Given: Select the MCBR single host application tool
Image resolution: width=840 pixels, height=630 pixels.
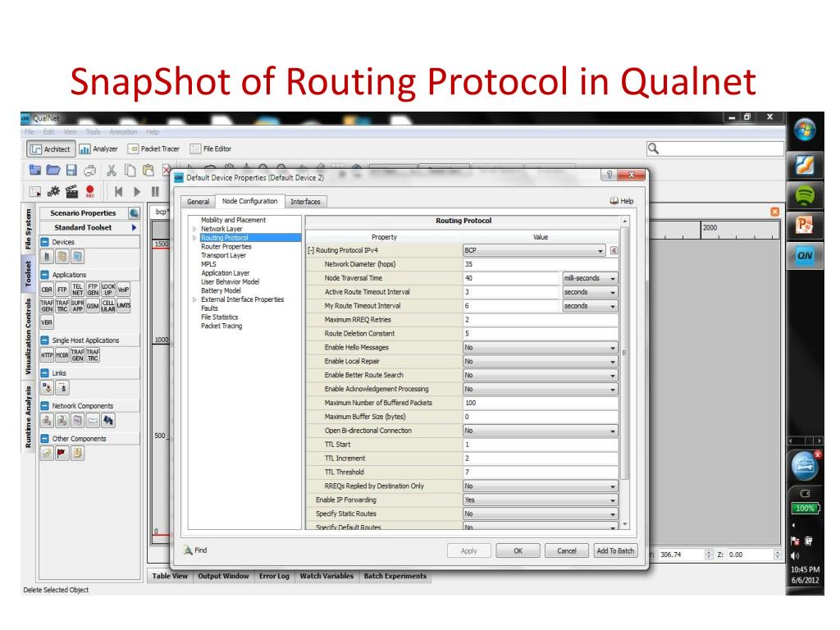Looking at the screenshot, I should point(62,355).
